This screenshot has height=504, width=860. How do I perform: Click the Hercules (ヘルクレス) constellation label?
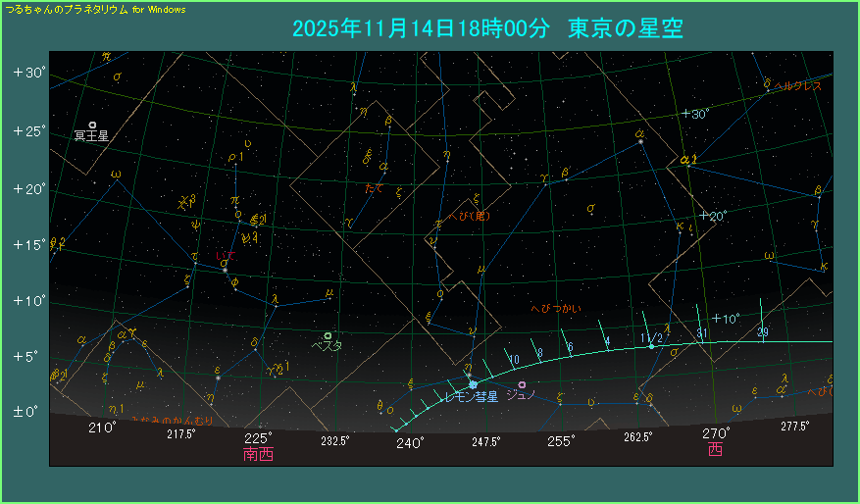796,86
